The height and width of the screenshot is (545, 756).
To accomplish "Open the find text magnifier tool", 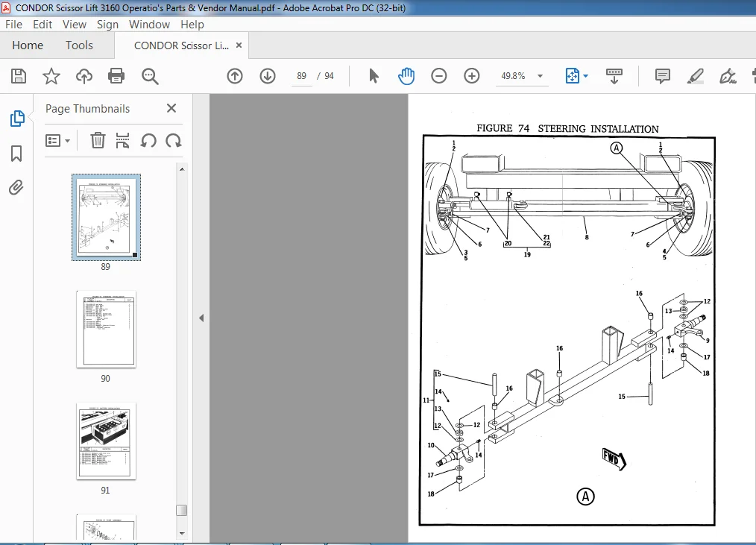I will point(149,76).
